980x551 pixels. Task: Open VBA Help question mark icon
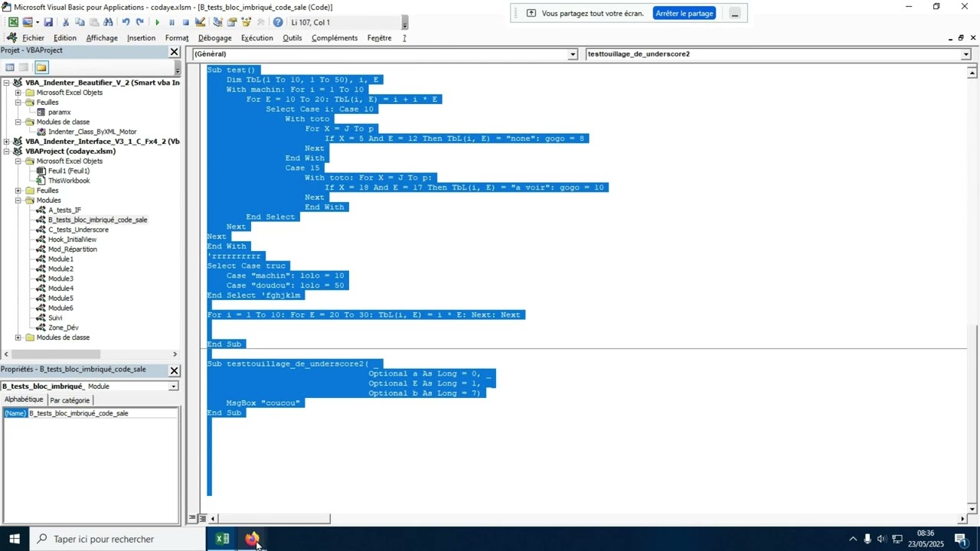[x=278, y=22]
